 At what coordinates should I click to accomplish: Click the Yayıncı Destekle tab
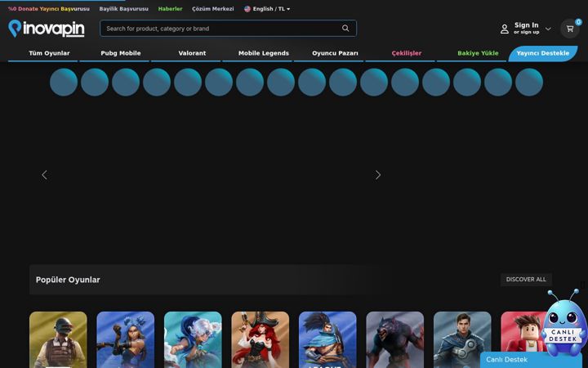pos(542,53)
